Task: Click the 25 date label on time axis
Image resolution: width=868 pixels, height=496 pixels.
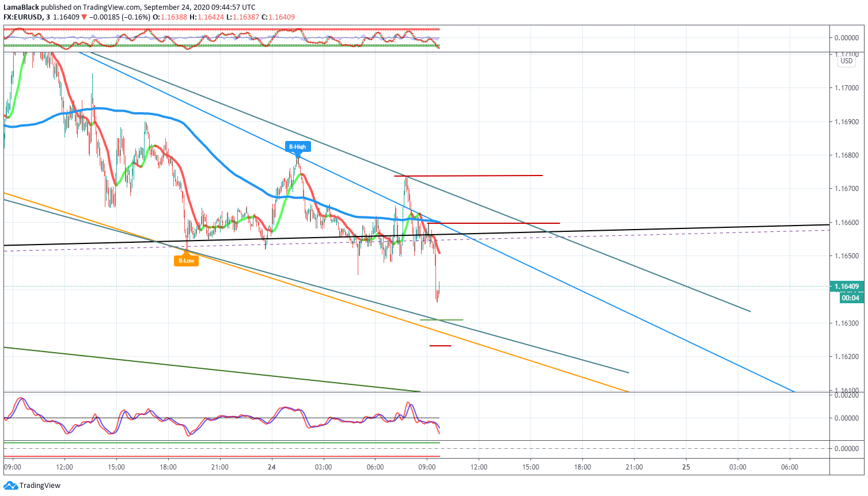Action: click(686, 467)
